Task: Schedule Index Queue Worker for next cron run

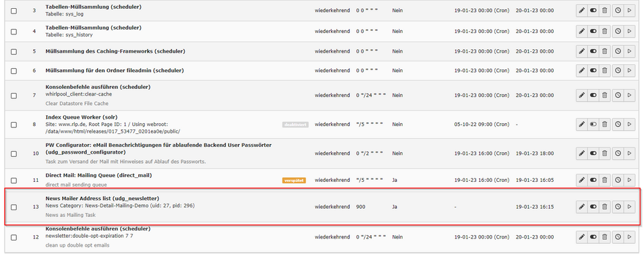Action: (618, 124)
